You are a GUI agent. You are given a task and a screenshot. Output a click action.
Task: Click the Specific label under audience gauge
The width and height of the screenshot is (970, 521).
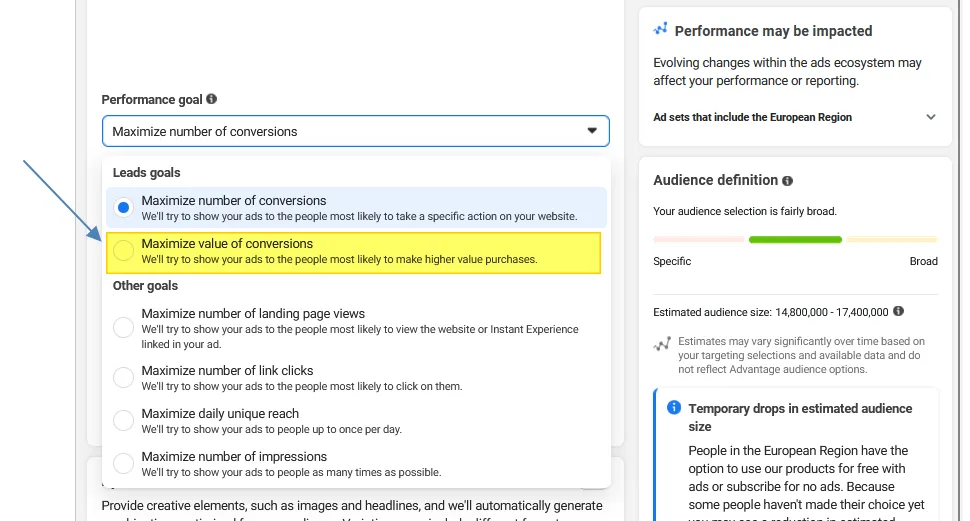pos(672,261)
